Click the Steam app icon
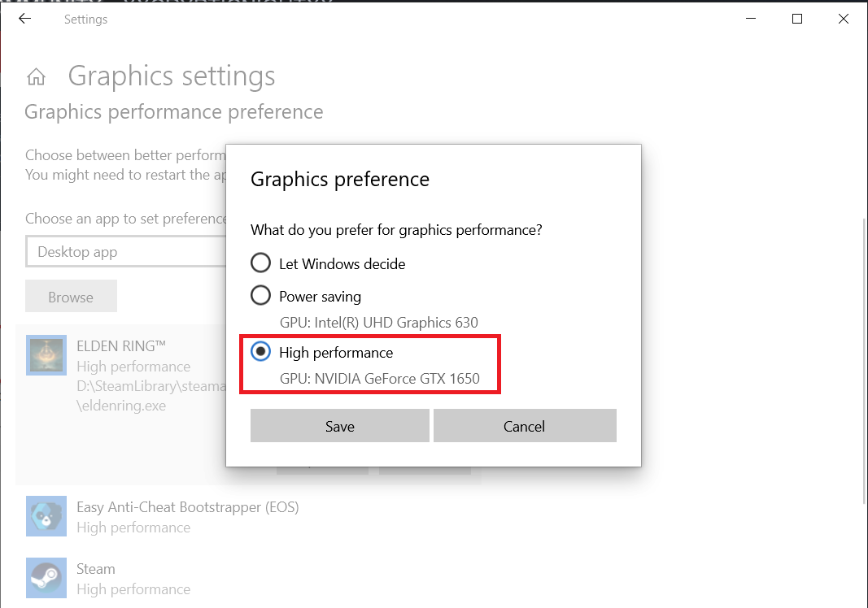This screenshot has height=608, width=868. [46, 578]
